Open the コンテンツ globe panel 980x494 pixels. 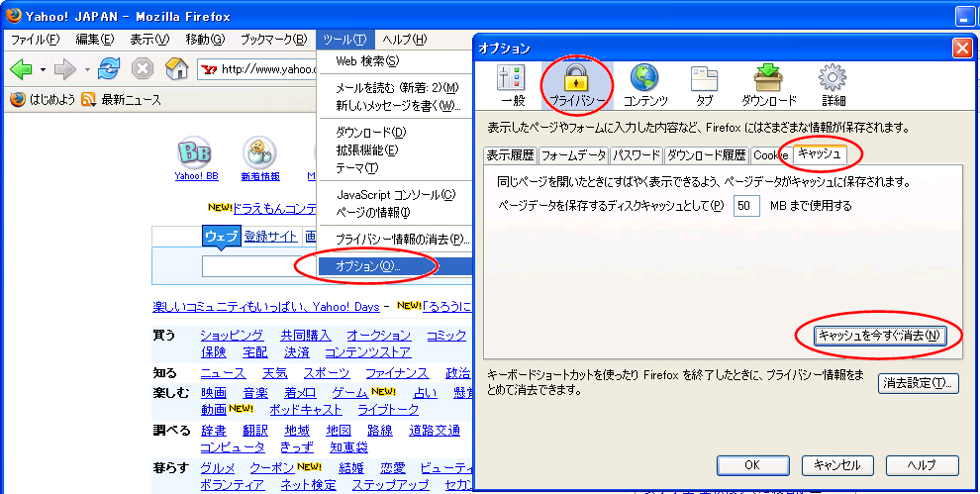coord(645,84)
